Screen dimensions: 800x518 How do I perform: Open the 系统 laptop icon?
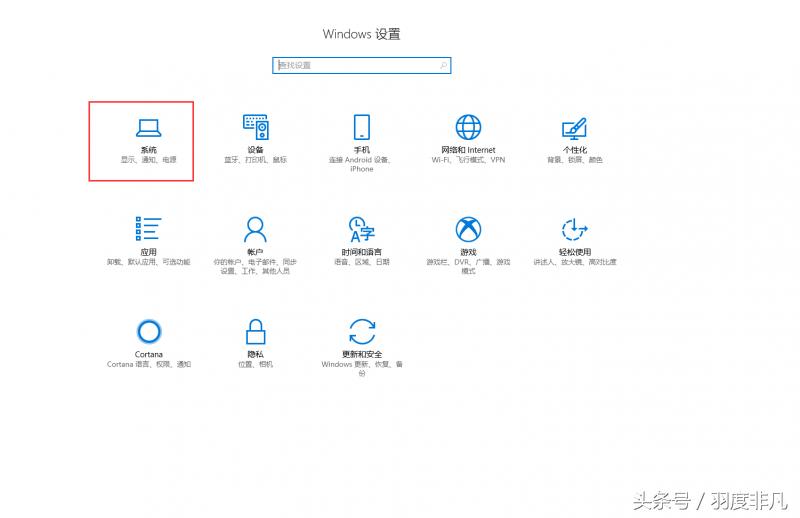coord(148,128)
